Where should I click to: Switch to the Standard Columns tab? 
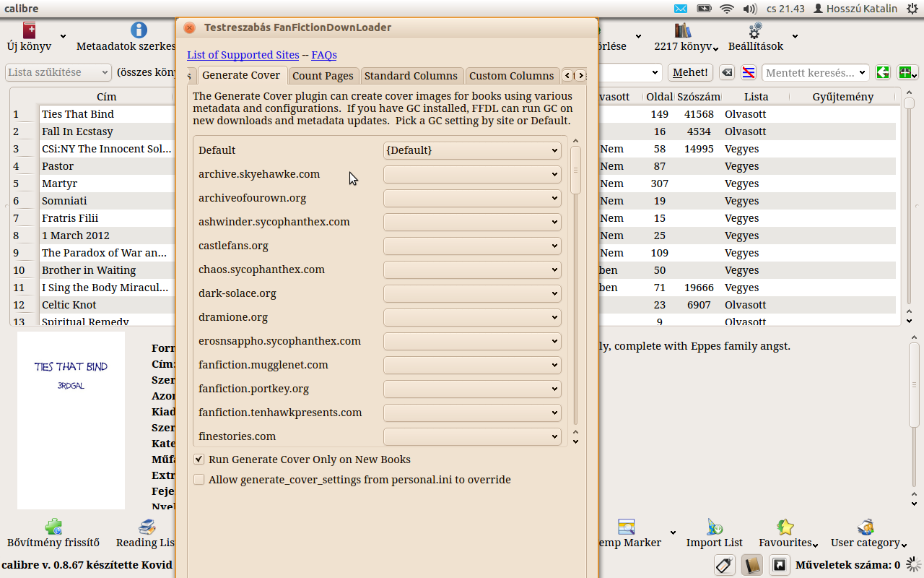[x=411, y=76]
